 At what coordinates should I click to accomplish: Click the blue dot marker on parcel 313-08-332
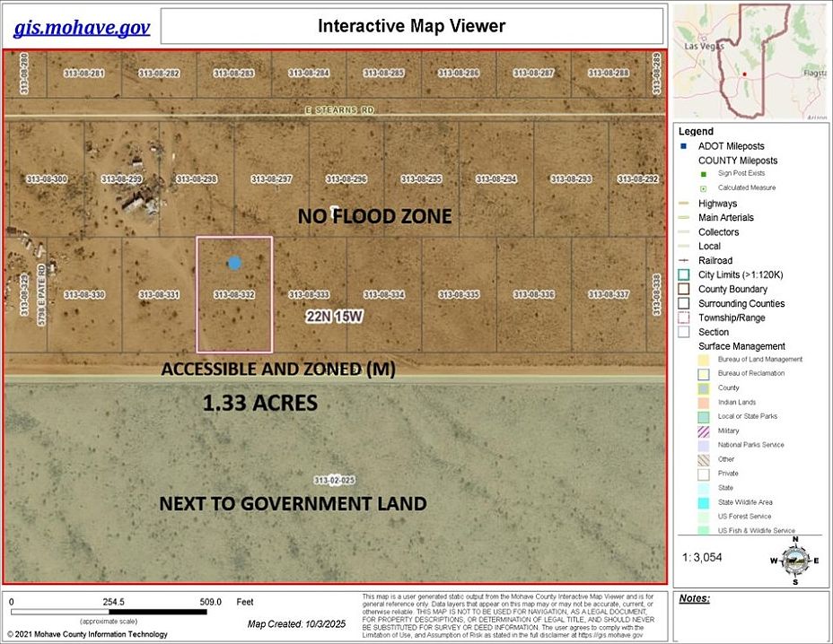(x=234, y=263)
